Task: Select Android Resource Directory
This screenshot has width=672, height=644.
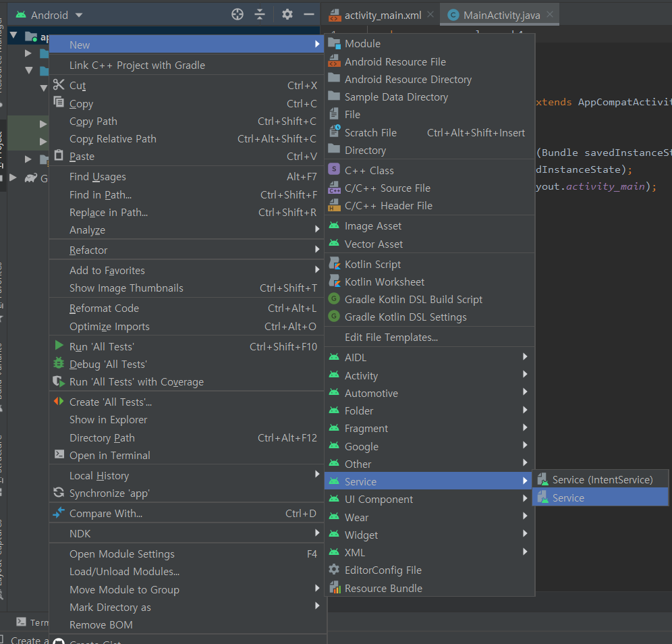Action: tap(429, 80)
